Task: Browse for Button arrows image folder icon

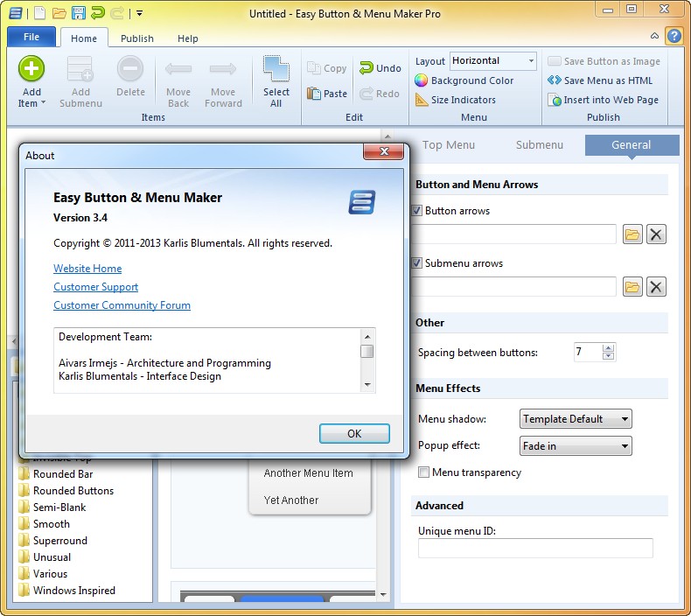Action: click(x=632, y=234)
